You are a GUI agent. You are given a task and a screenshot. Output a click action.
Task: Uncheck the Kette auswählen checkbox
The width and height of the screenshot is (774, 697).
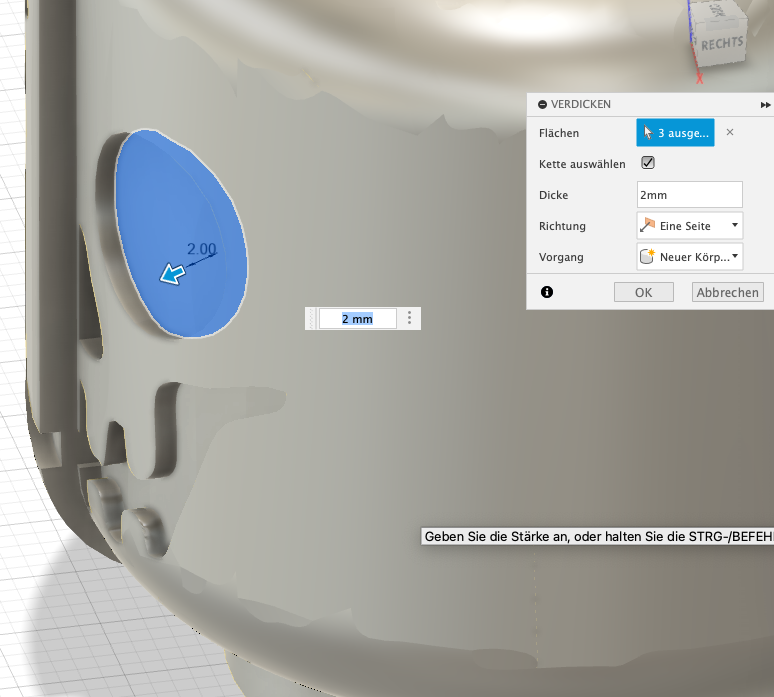(x=647, y=163)
